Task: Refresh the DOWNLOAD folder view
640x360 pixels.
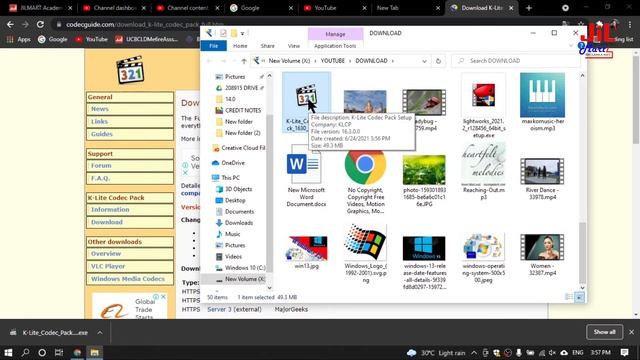Action: (x=438, y=61)
